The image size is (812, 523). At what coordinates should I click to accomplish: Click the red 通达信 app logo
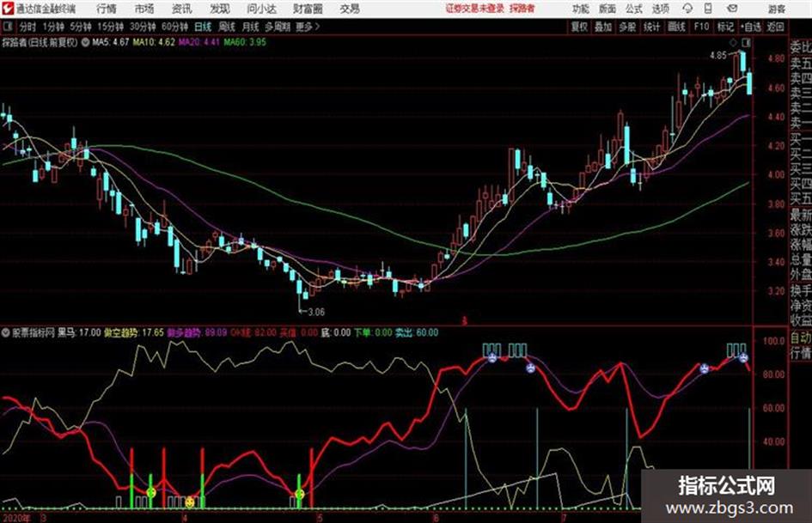(x=8, y=9)
